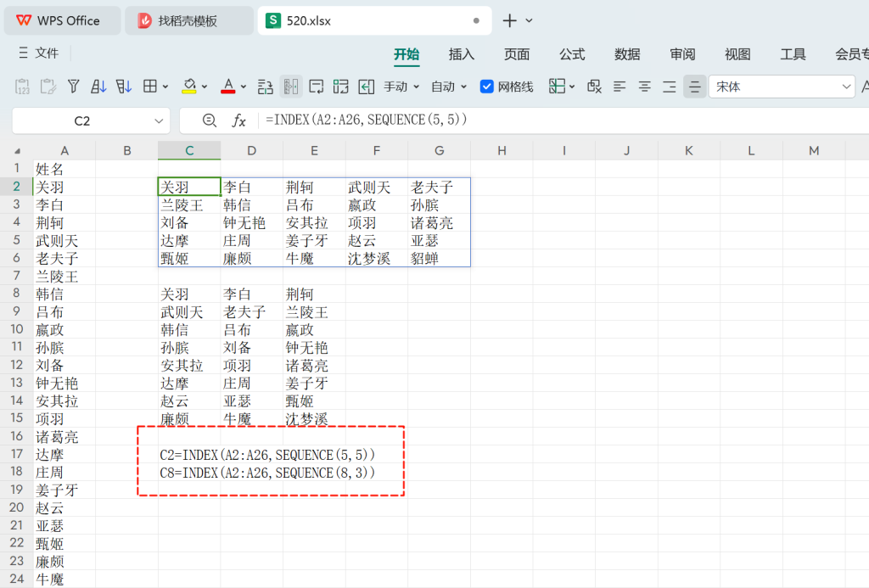Select the 520.xlsx document tab
The image size is (869, 588).
tap(374, 20)
